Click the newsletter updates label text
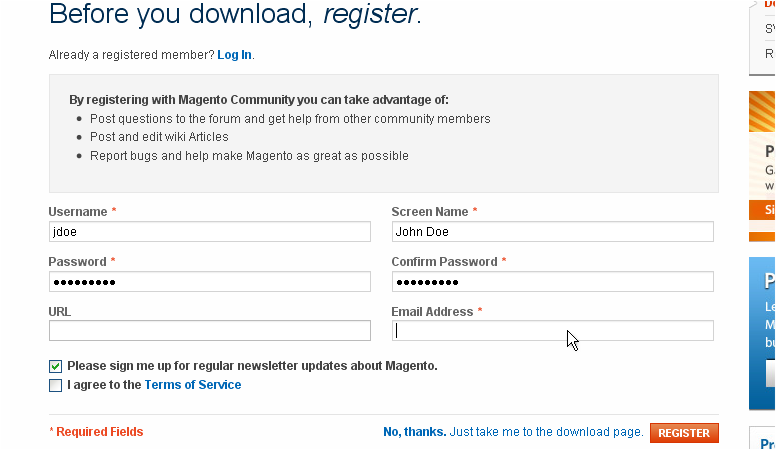The height and width of the screenshot is (450, 776). point(252,366)
